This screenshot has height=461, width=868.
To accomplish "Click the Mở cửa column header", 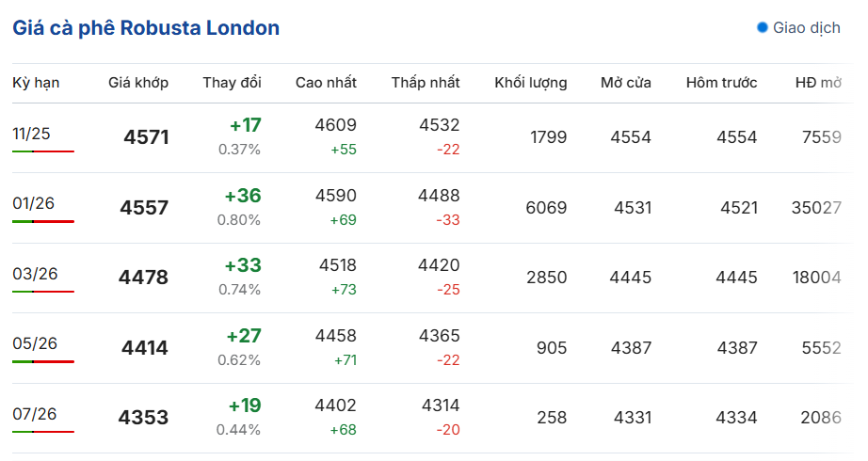I will coord(626,83).
